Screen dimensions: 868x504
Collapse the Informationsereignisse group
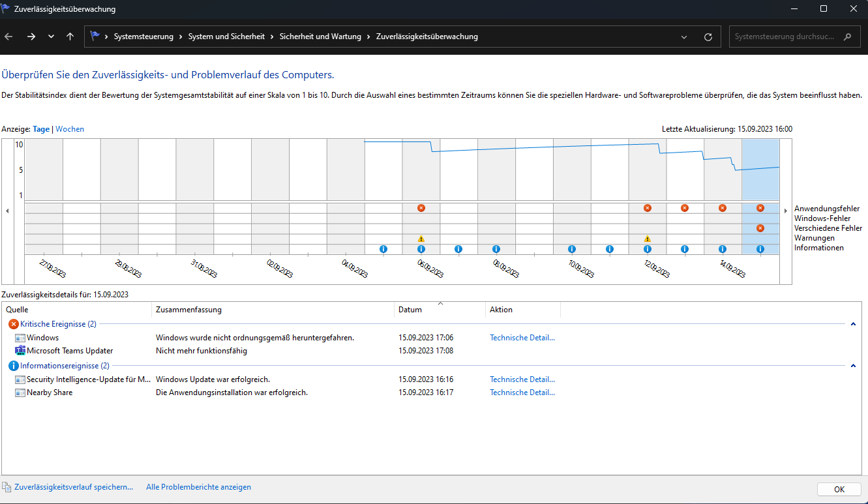click(x=853, y=366)
